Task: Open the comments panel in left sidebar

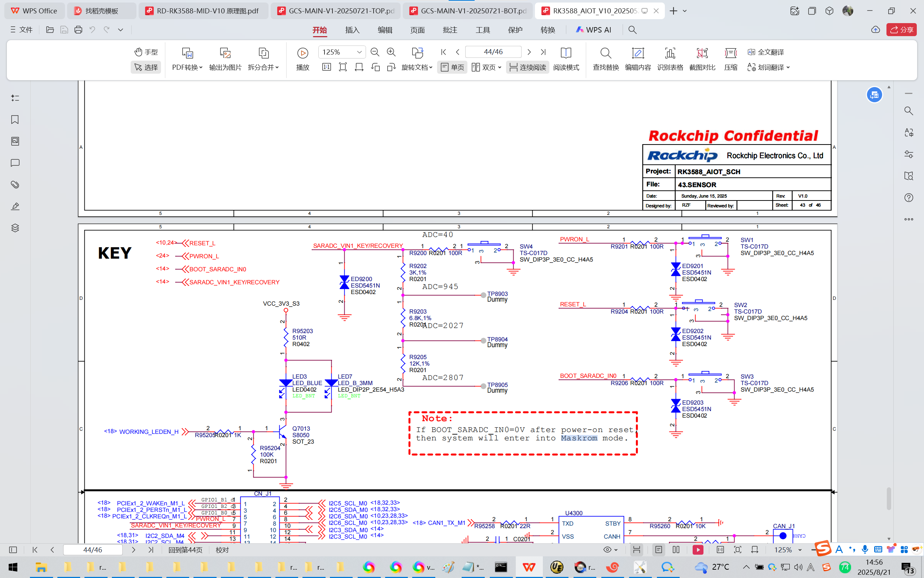Action: (15, 163)
